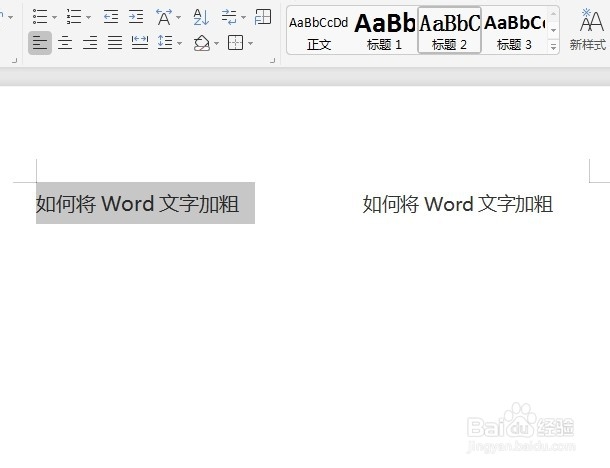Toggle align left for selected text
This screenshot has width=610, height=468.
pyautogui.click(x=40, y=43)
